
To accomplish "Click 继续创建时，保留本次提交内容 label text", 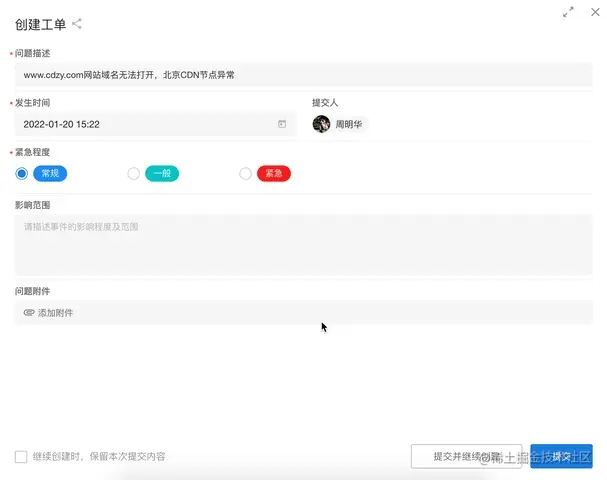I will point(99,456).
